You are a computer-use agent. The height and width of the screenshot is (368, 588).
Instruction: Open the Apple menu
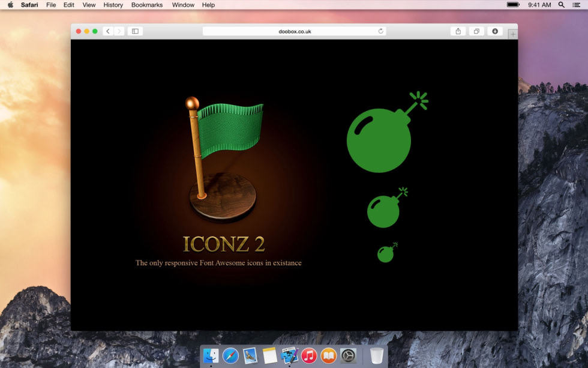click(x=11, y=5)
